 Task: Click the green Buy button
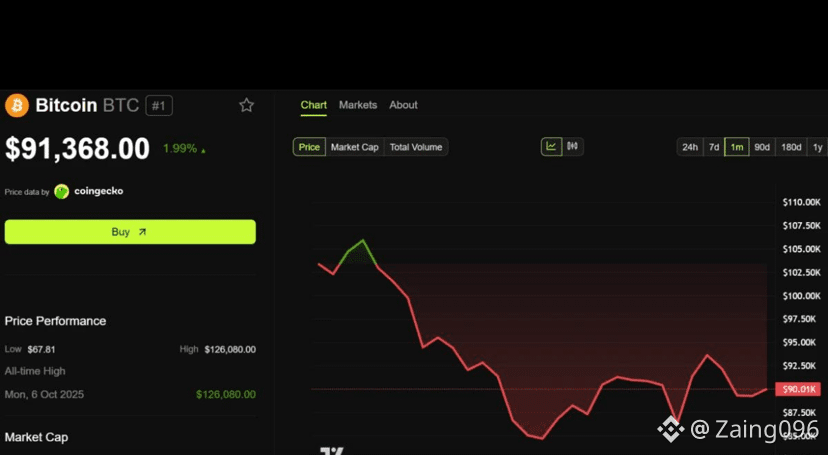coord(130,232)
